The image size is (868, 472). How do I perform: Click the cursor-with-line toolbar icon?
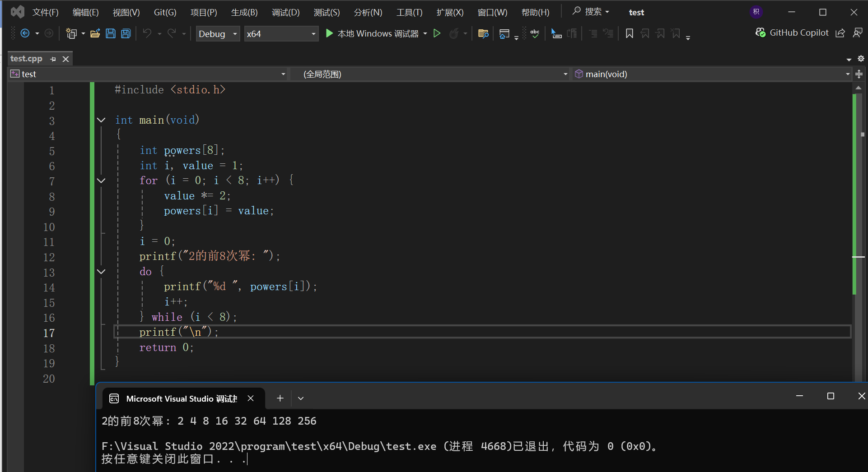point(556,33)
